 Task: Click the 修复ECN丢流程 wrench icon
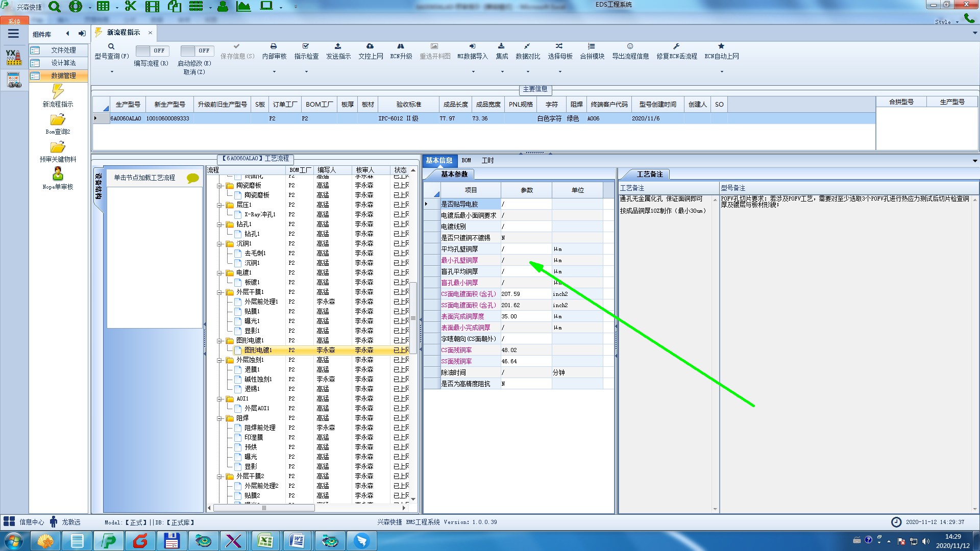point(676,46)
